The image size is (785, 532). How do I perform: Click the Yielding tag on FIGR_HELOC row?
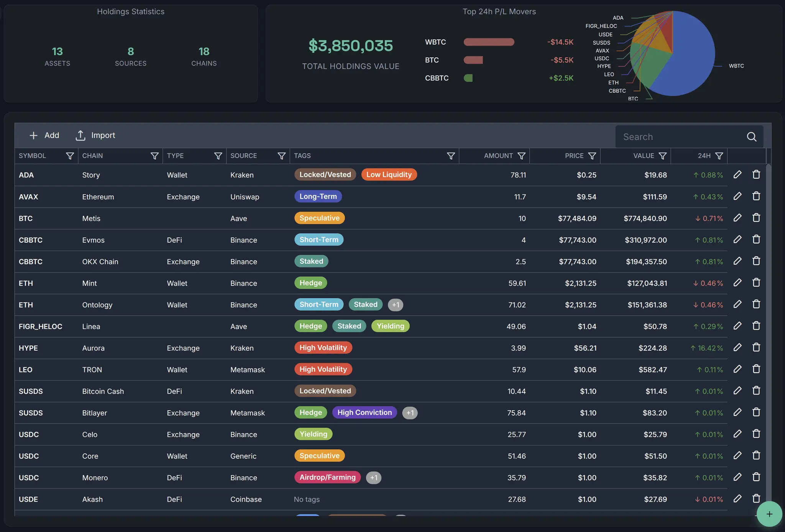click(x=390, y=326)
